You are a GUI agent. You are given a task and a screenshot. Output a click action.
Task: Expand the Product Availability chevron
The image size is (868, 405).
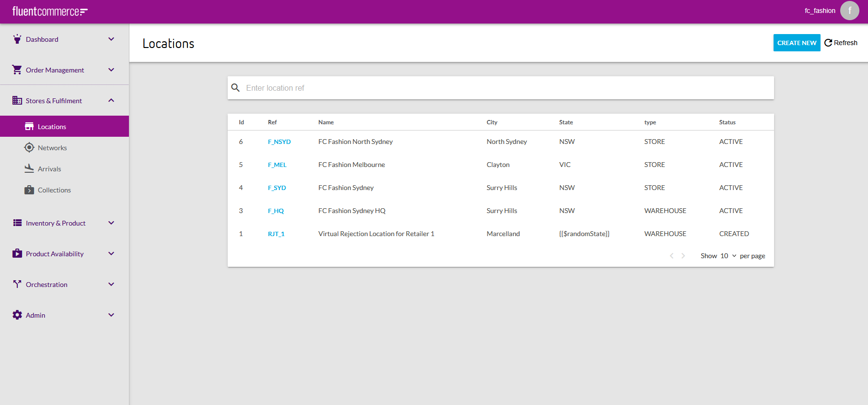(111, 253)
